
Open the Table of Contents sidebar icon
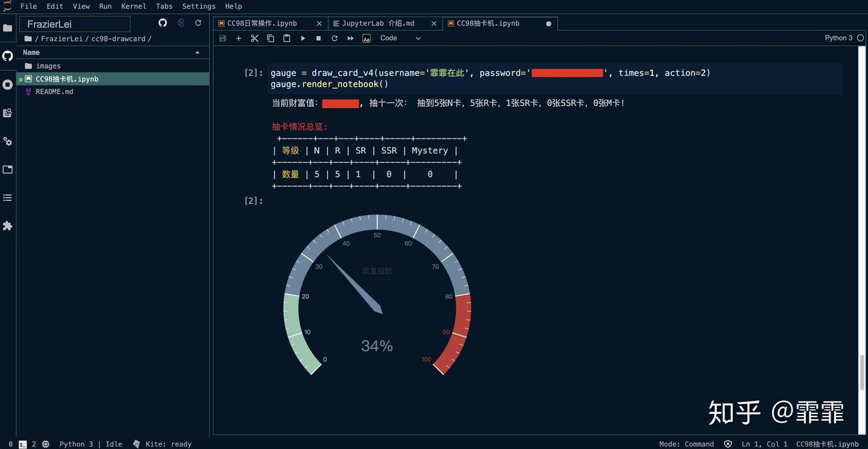(8, 197)
